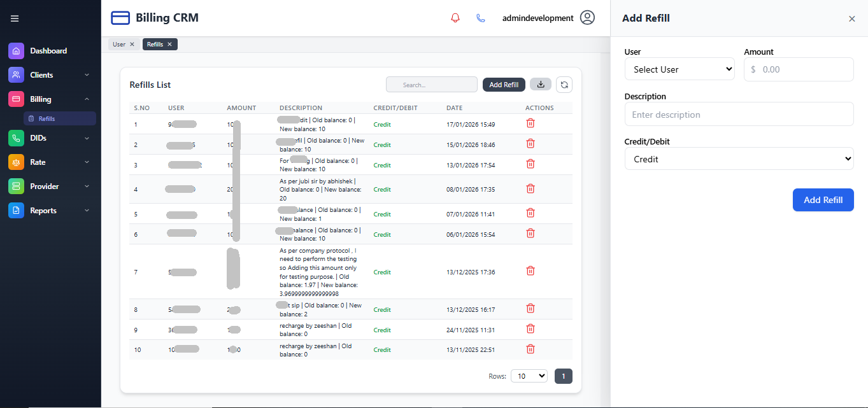Image resolution: width=868 pixels, height=408 pixels.
Task: Click the hamburger menu icon
Action: (x=15, y=18)
